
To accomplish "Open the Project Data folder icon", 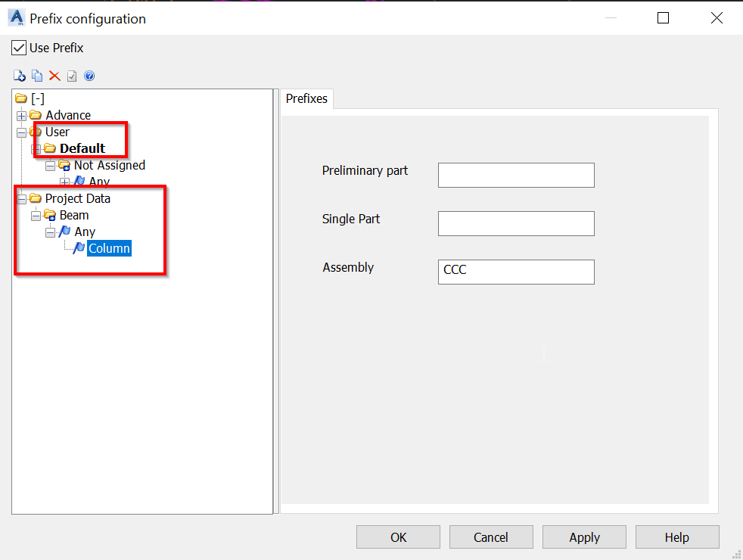I will tap(35, 198).
